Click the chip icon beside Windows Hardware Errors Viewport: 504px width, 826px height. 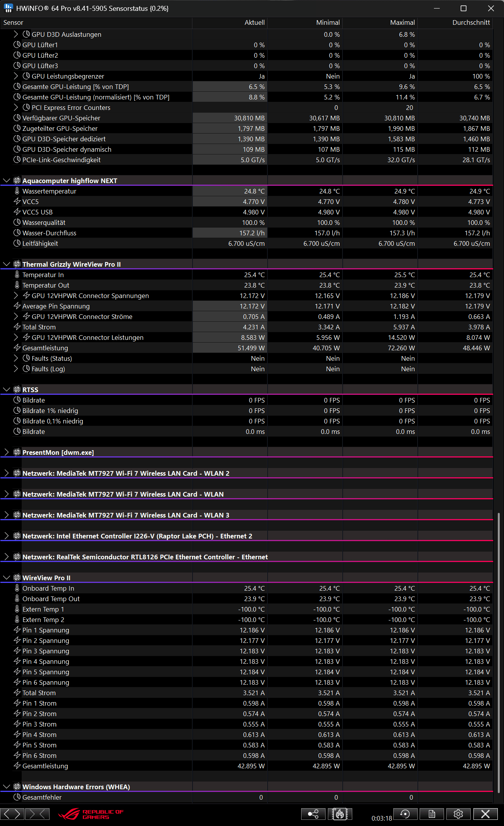pyautogui.click(x=17, y=787)
